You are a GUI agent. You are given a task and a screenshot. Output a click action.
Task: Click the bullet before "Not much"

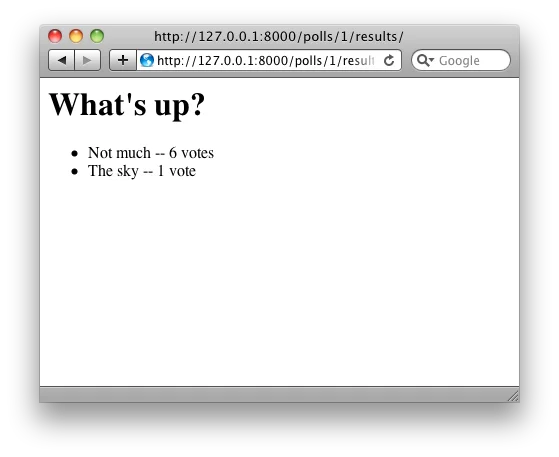click(x=74, y=154)
